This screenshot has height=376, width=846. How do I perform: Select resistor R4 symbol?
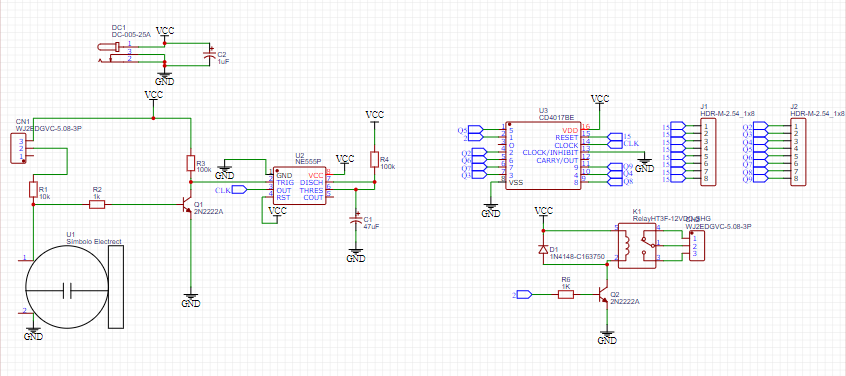pos(374,160)
